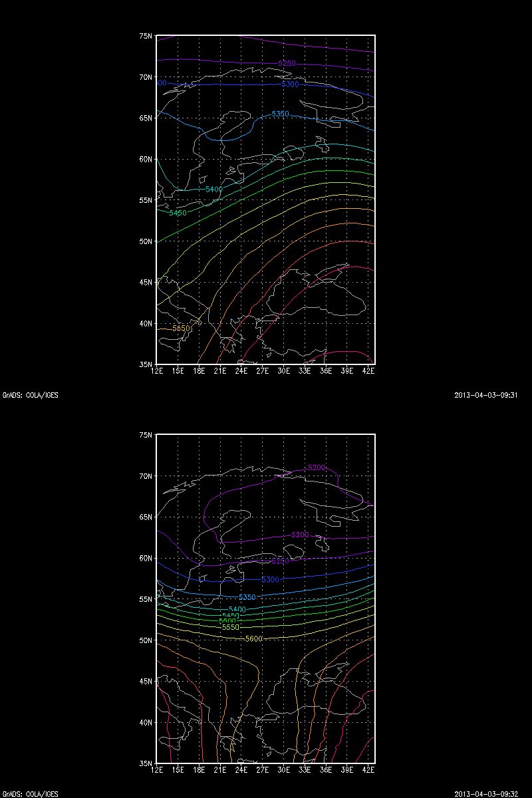The height and width of the screenshot is (798, 532).
Task: Select the 55N latitude label of lower plot
Action: coord(147,599)
